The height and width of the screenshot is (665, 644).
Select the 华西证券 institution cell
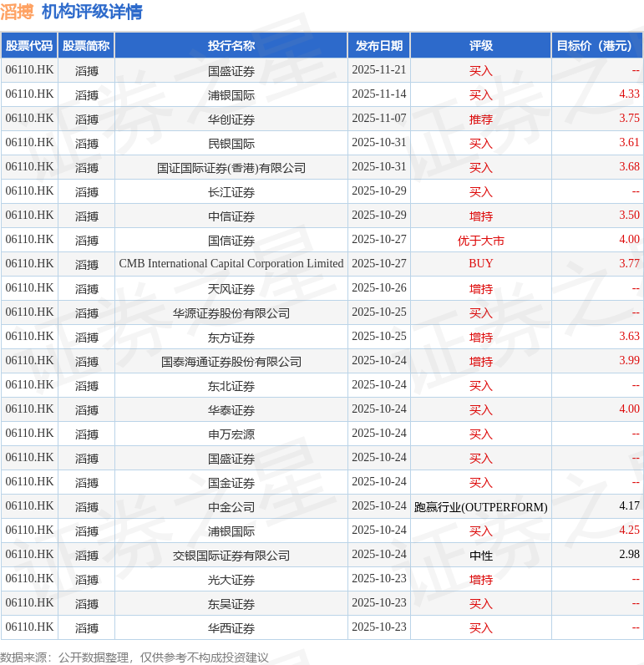[231, 628]
